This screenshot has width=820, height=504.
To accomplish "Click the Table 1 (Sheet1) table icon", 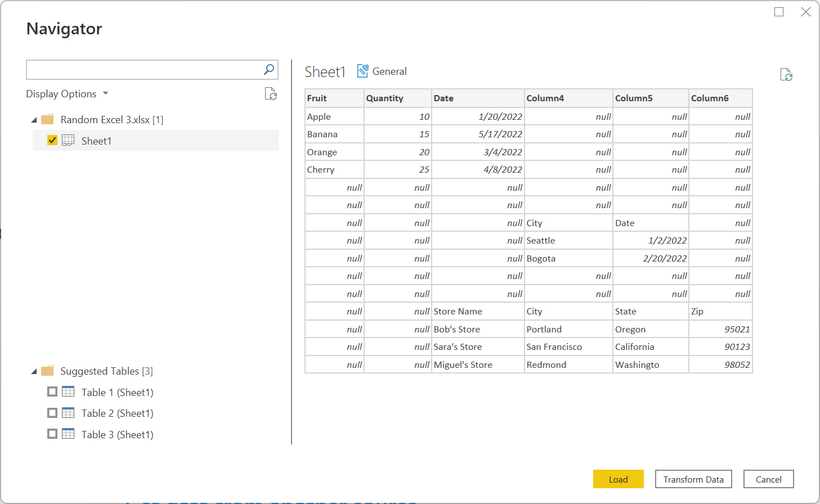I will [x=68, y=392].
